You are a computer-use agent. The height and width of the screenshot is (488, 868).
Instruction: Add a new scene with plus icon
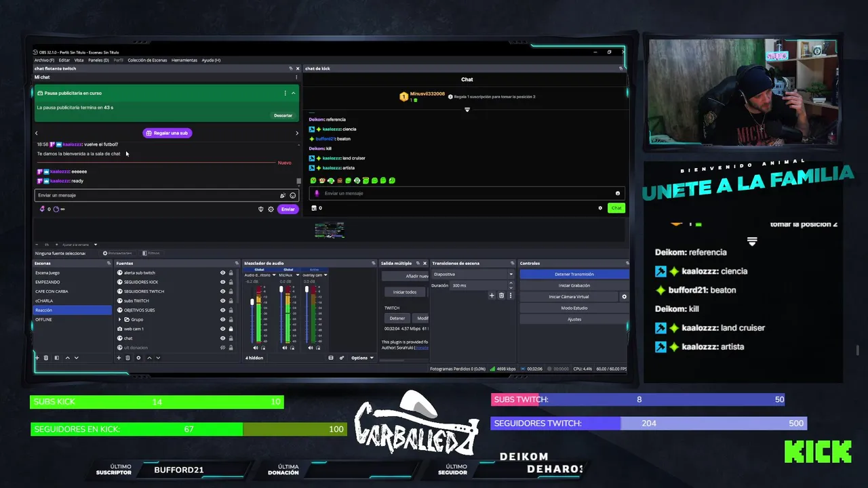point(37,358)
